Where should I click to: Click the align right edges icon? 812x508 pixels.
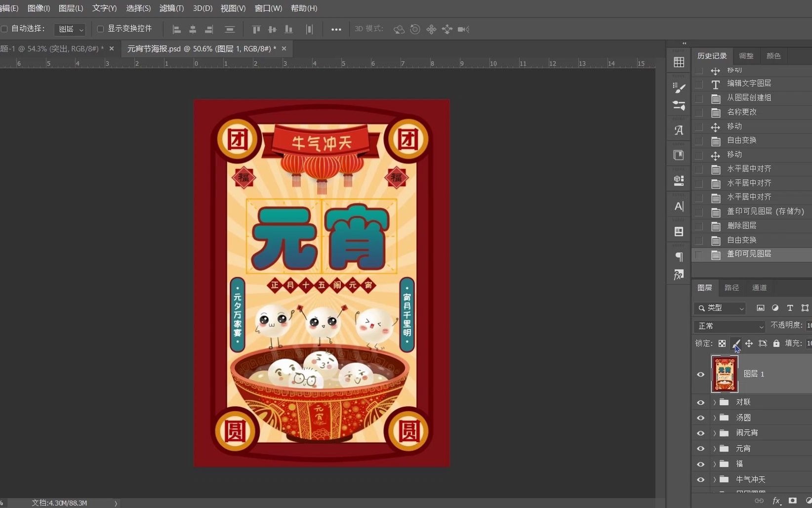coord(209,29)
